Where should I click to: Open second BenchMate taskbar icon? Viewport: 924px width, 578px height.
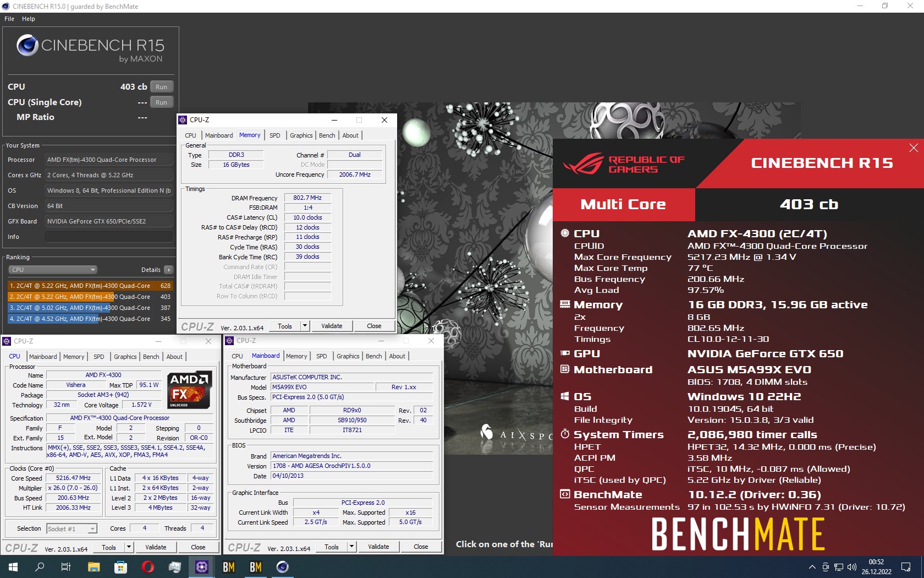click(255, 566)
